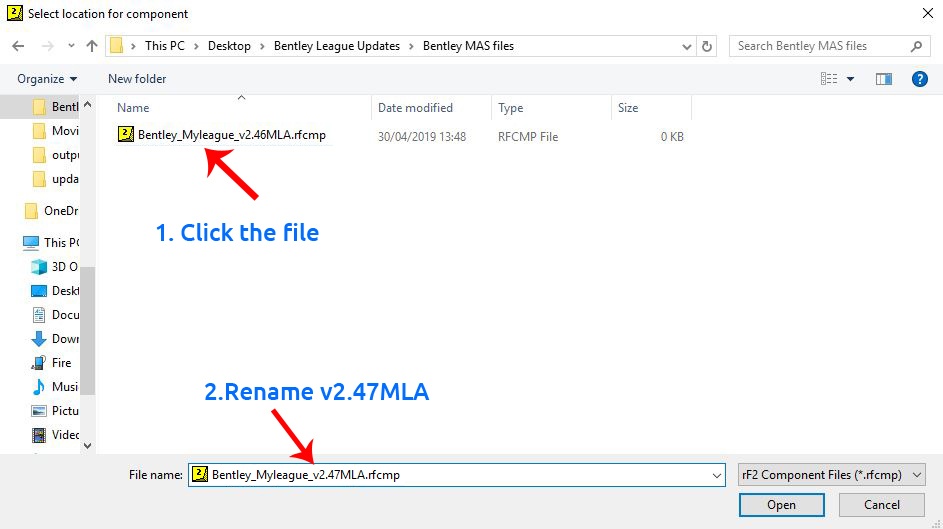Select outpu folder in navigation pane

(x=55, y=154)
